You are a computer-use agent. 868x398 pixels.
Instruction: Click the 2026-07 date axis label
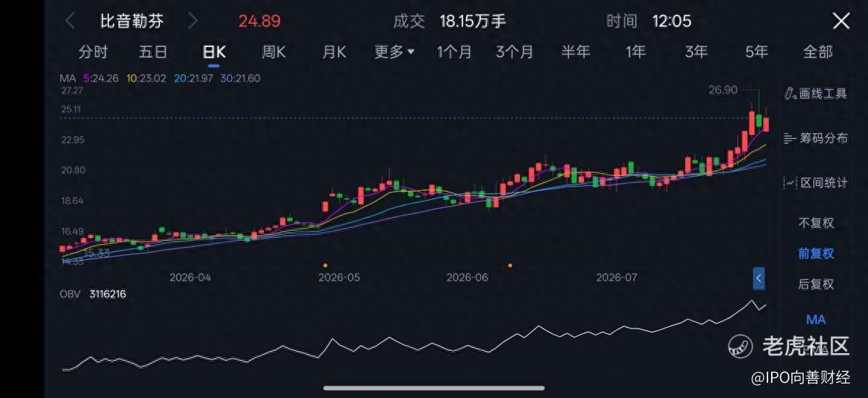coord(617,277)
